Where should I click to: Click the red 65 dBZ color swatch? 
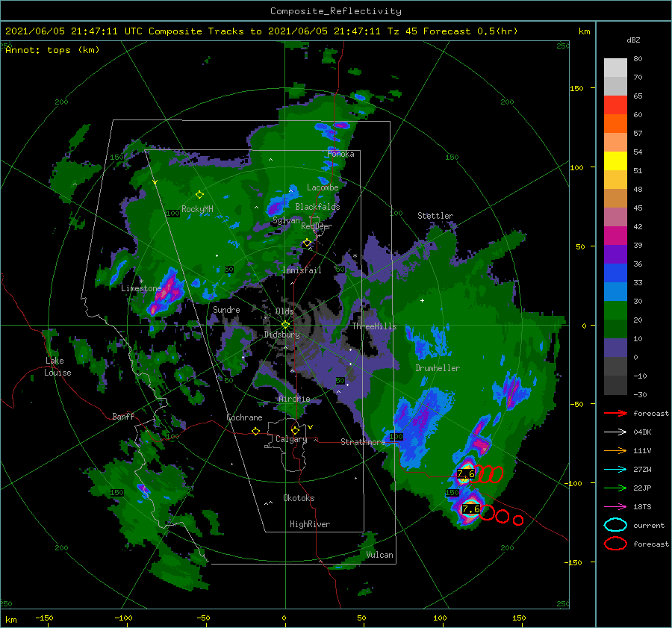pyautogui.click(x=615, y=105)
